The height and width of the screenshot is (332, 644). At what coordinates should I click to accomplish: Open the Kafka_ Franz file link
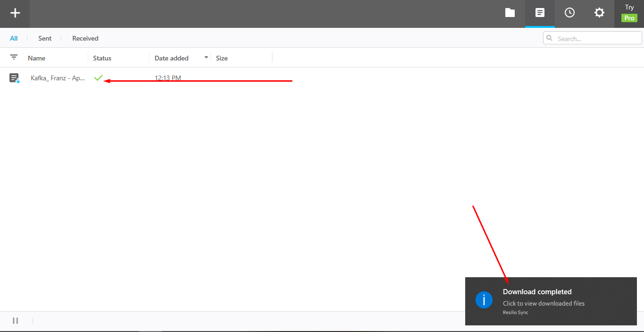click(57, 77)
